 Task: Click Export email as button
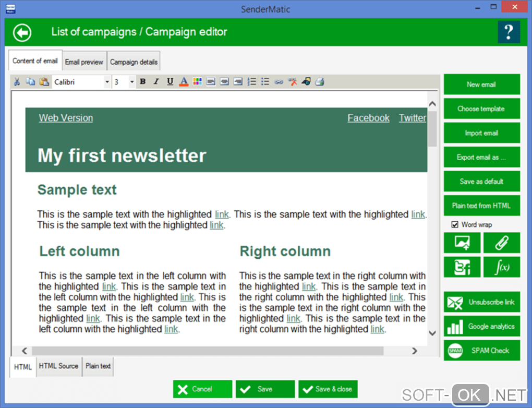(x=482, y=157)
